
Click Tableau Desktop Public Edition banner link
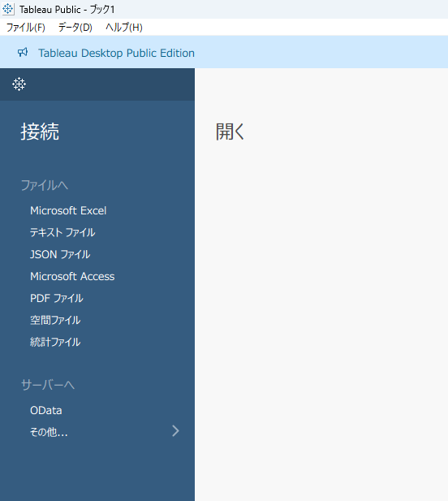pos(117,53)
